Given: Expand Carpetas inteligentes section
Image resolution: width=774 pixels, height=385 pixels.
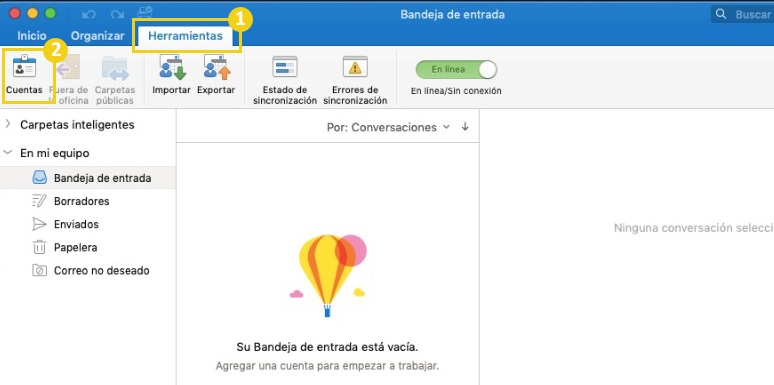Looking at the screenshot, I should 7,124.
